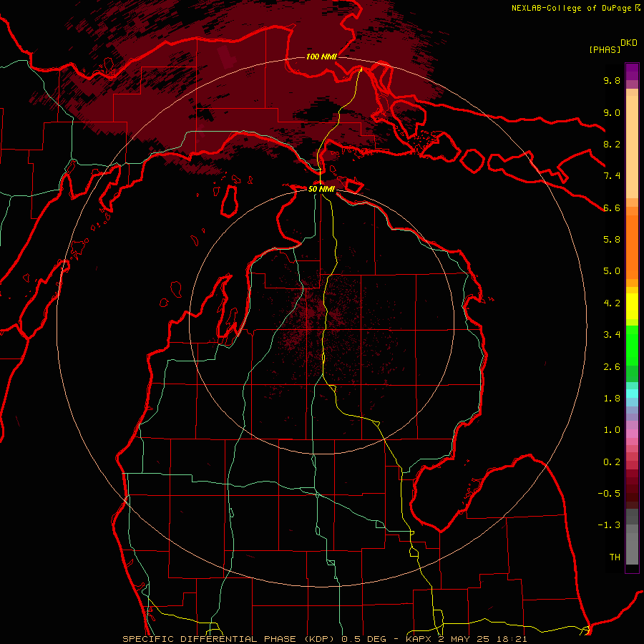Click the "DKD" legend header
This screenshot has width=644, height=644.
click(x=629, y=43)
